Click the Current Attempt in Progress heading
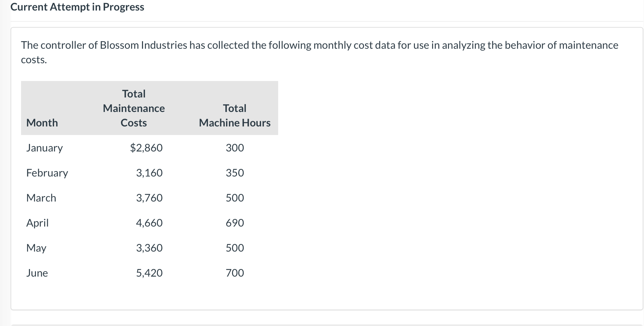 (x=77, y=7)
